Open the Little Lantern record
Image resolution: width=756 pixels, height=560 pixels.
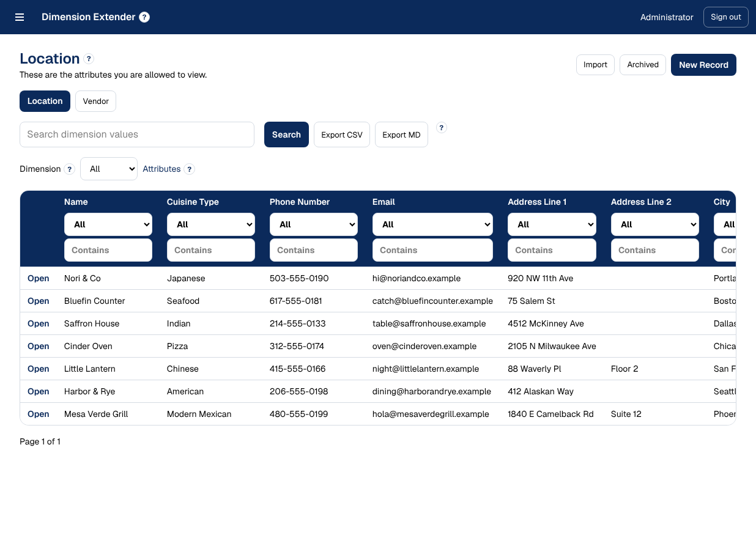click(x=38, y=369)
